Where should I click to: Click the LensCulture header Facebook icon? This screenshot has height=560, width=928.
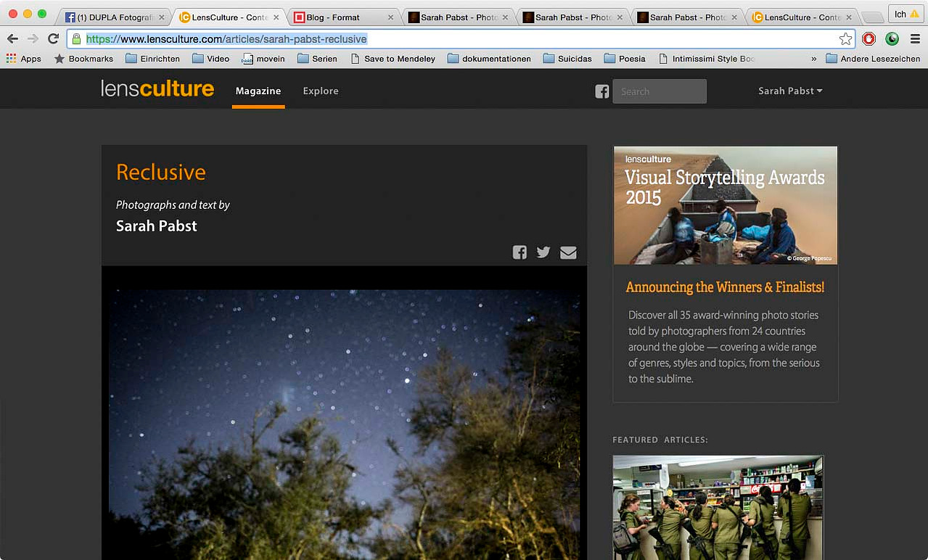click(602, 91)
